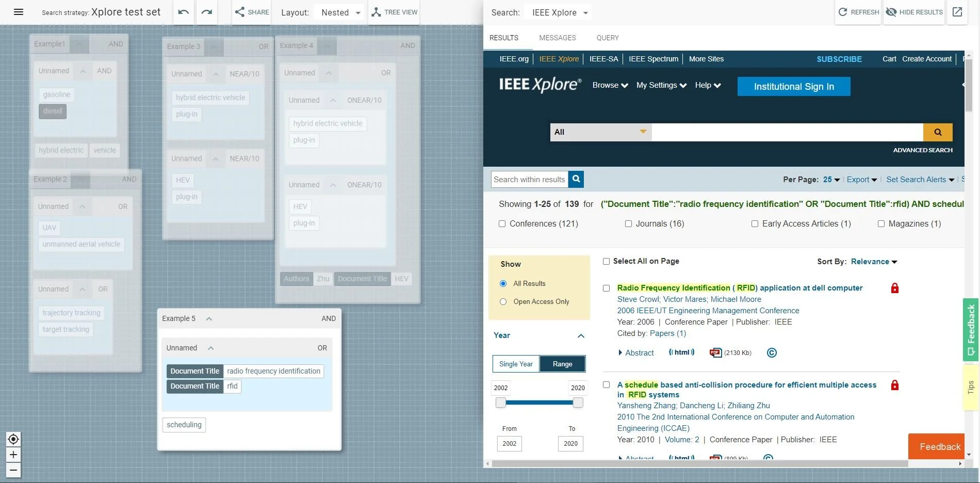The width and height of the screenshot is (980, 483).
Task: Open PDF of Dell computer RFID paper
Action: tap(715, 353)
